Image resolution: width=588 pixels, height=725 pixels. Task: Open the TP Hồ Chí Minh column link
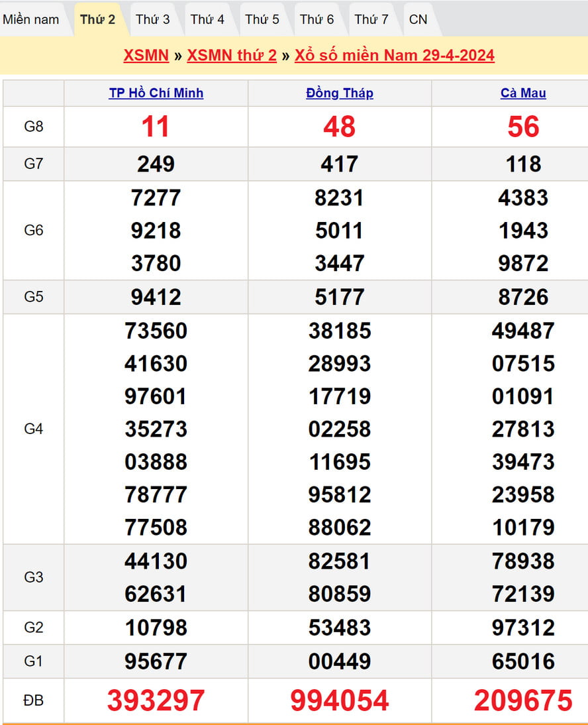pos(156,93)
